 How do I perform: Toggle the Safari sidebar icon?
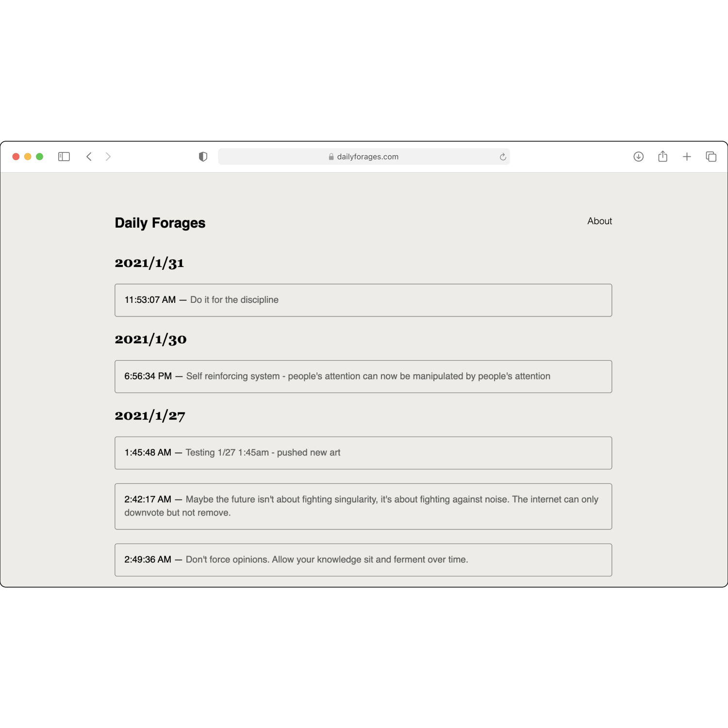tap(64, 157)
